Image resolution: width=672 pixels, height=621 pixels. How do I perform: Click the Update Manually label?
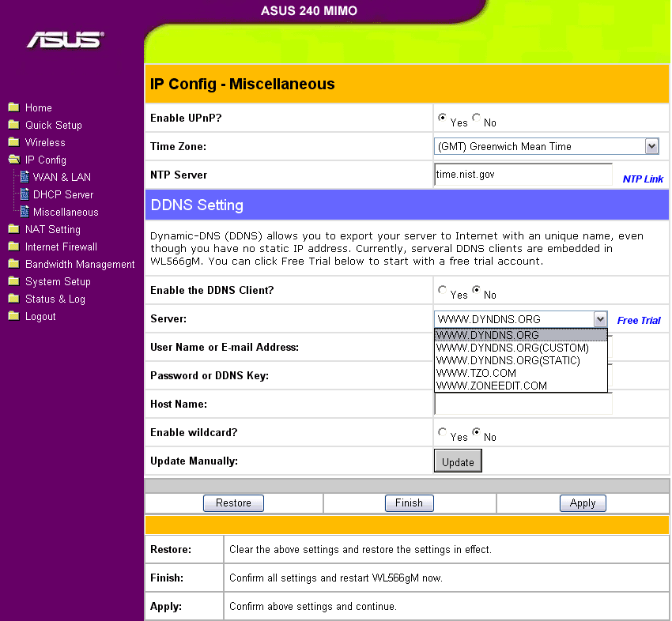tap(194, 461)
